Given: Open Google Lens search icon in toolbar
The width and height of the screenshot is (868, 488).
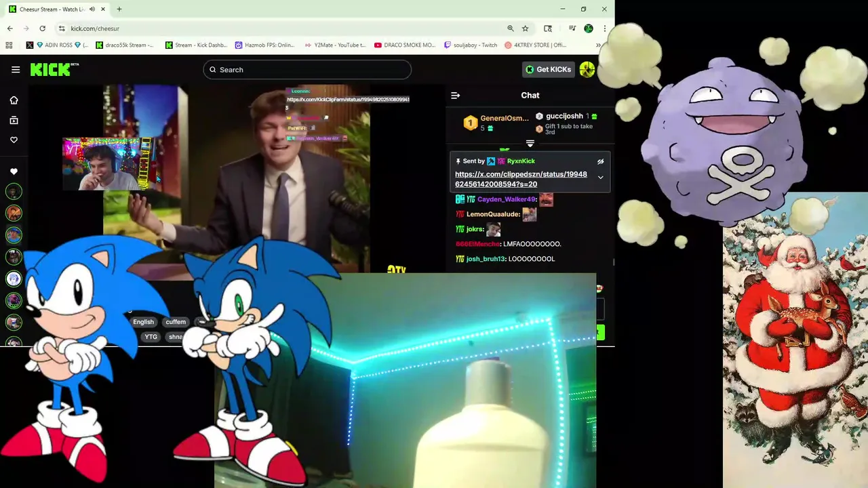Looking at the screenshot, I should 548,28.
